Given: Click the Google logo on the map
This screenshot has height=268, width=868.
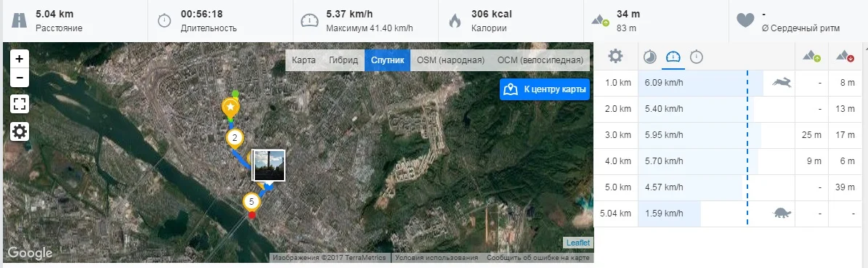Looking at the screenshot, I should tap(30, 253).
